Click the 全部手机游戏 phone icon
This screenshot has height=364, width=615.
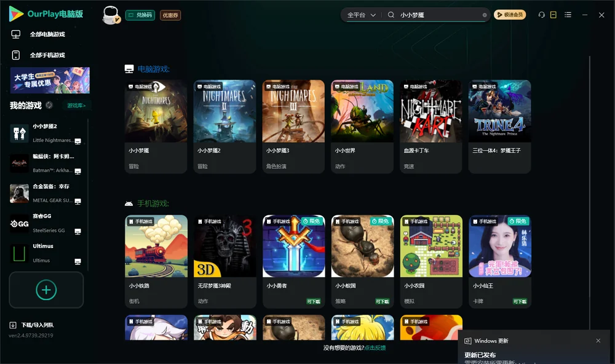click(x=16, y=55)
